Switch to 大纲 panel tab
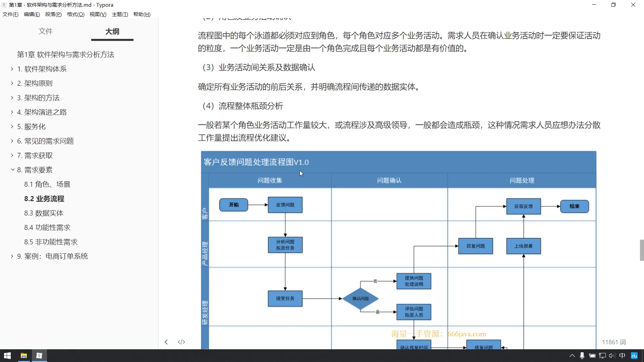The width and height of the screenshot is (644, 362). coord(112,31)
